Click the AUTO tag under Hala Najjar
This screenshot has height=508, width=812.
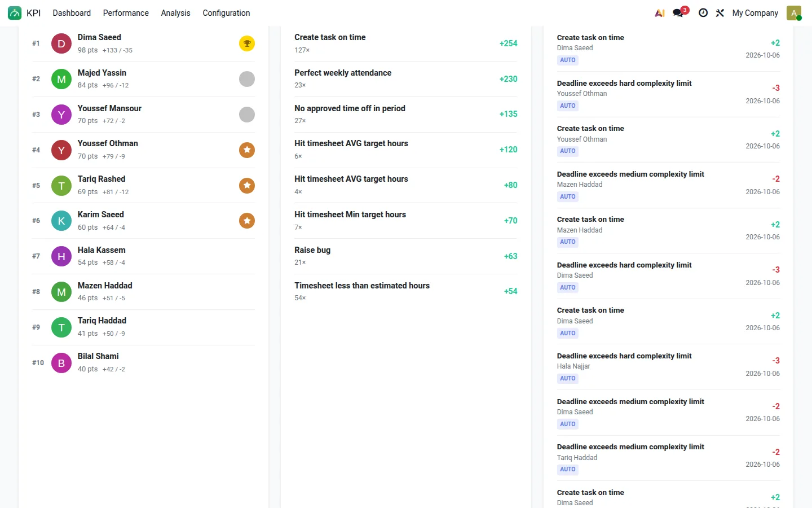(568, 379)
